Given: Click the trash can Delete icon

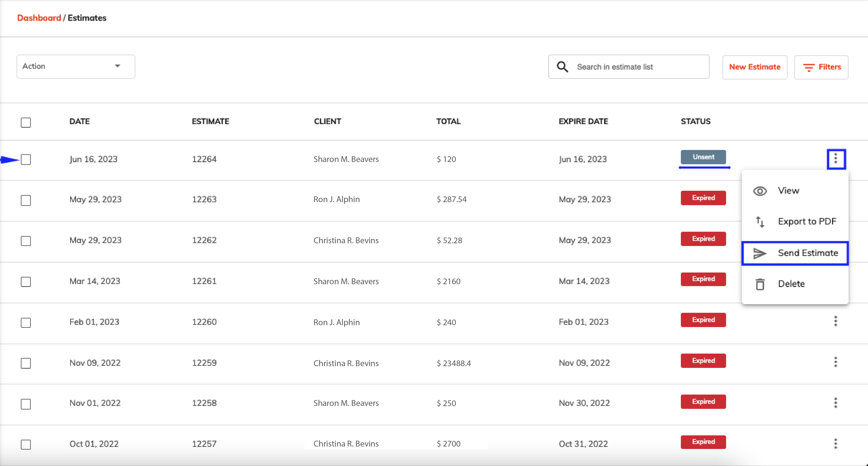Looking at the screenshot, I should 760,284.
